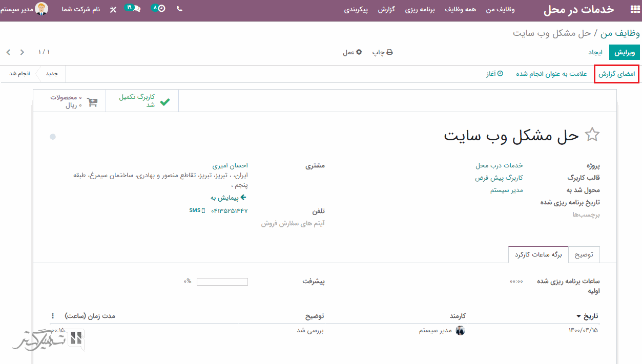Click the امضای گزارش button

coord(617,74)
